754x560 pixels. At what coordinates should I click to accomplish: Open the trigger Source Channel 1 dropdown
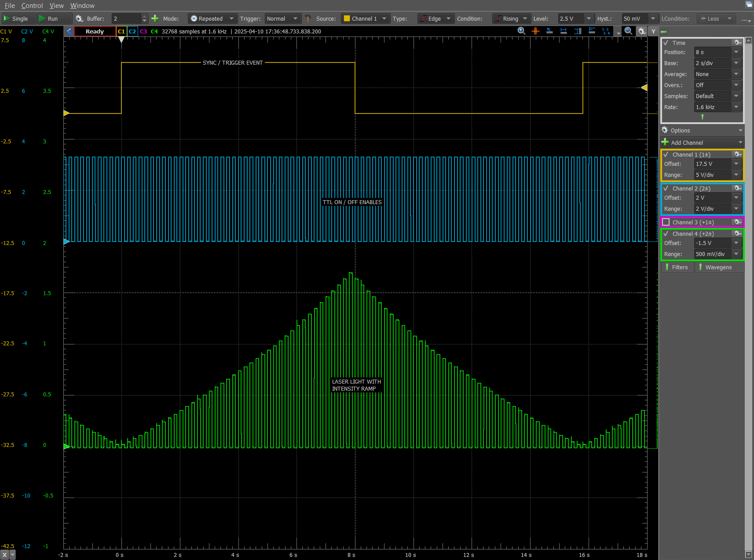point(366,18)
